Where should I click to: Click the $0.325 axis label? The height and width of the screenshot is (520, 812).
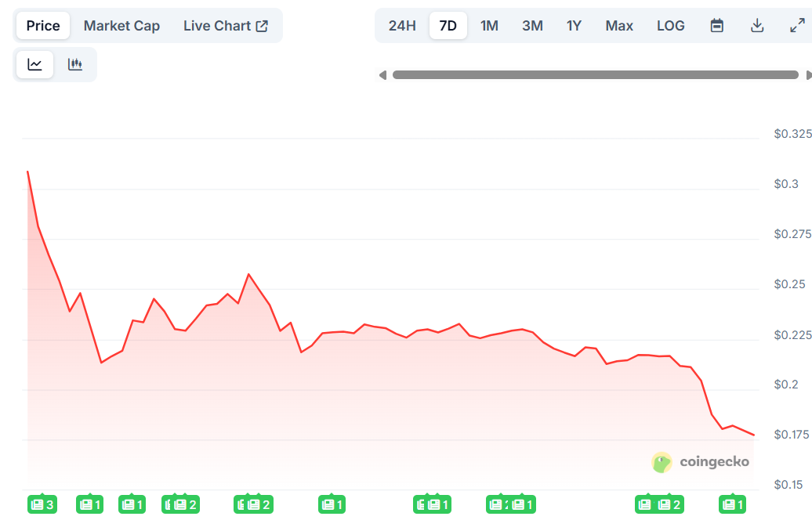point(793,134)
